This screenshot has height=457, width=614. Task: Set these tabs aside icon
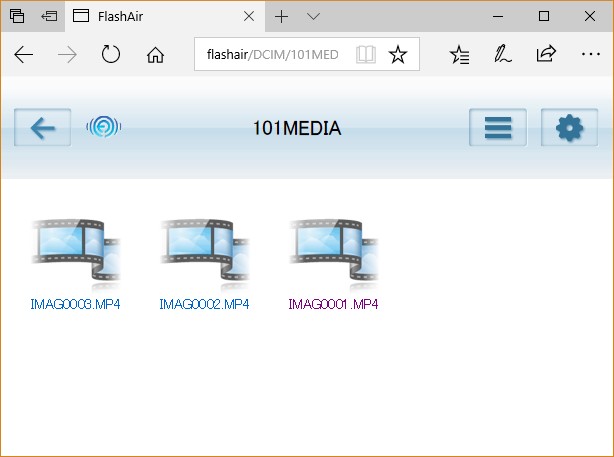point(49,16)
